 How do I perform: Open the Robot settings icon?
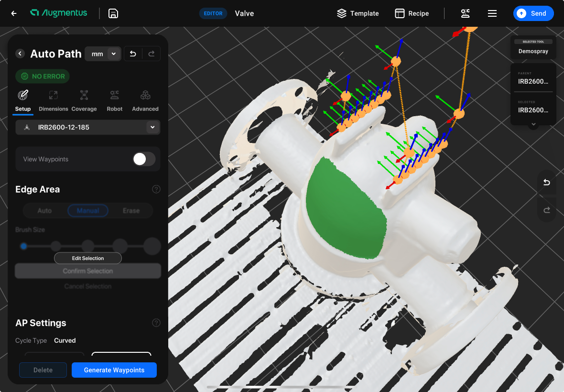[114, 95]
